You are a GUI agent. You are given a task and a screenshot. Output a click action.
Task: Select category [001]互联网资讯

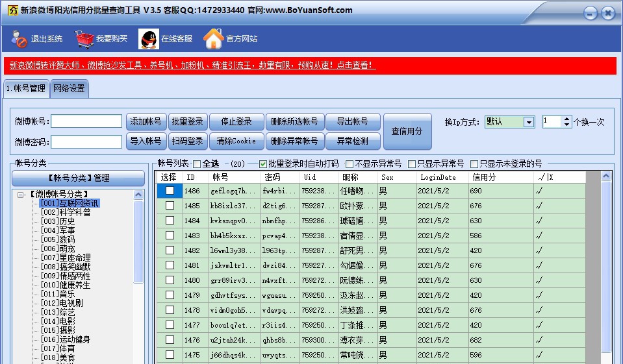click(x=70, y=203)
